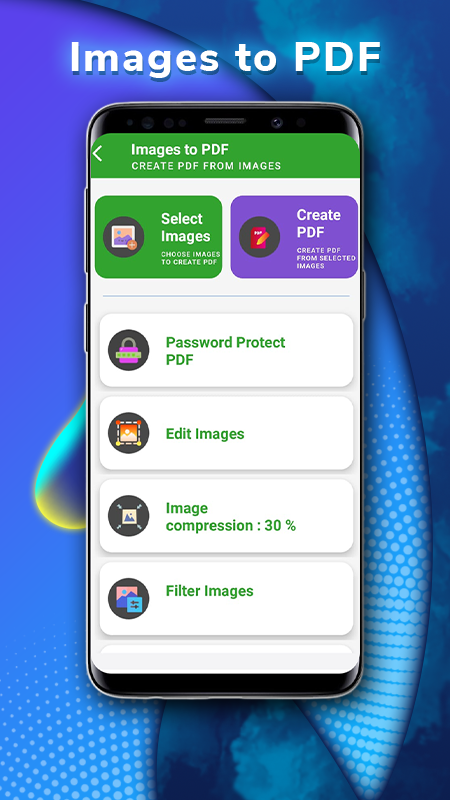
Task: Tap the phone's front camera lens
Action: point(277,122)
